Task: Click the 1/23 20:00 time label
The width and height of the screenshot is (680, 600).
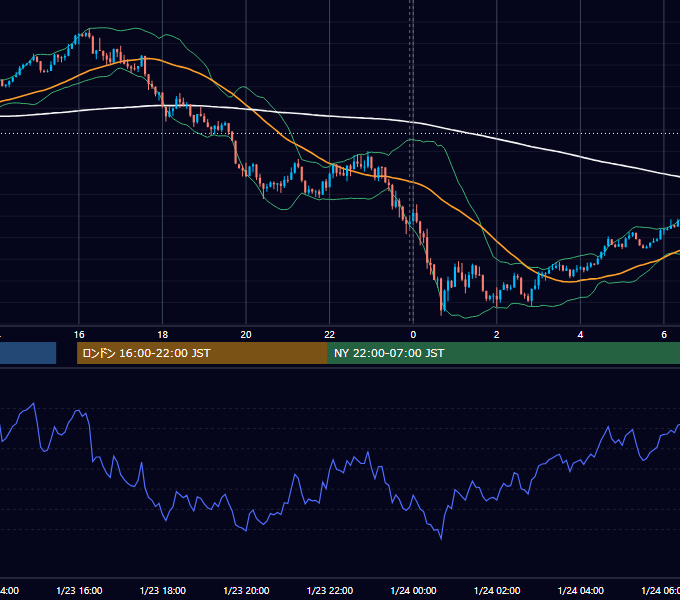Action: pyautogui.click(x=246, y=590)
